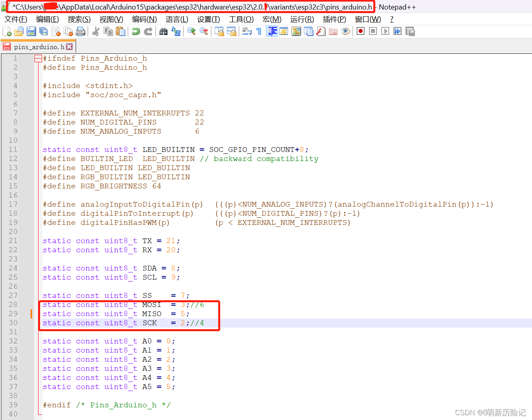This screenshot has height=420, width=532.
Task: Play the recorded macro
Action: coord(385,31)
